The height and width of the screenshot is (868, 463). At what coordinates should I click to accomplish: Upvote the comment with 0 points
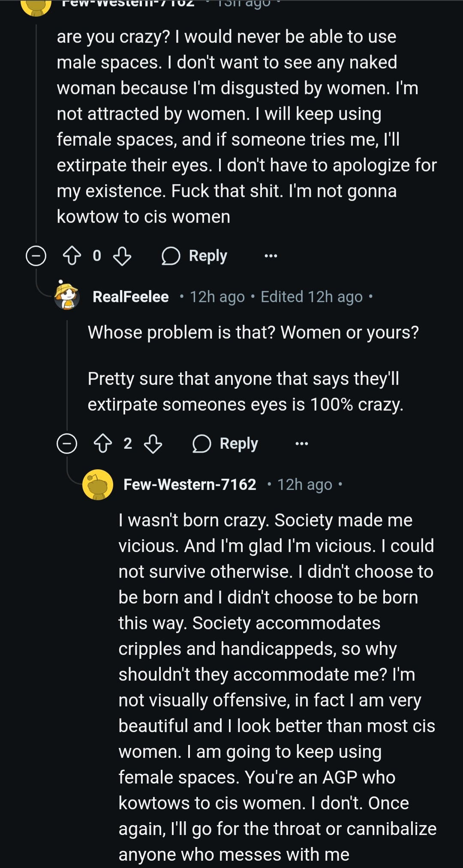pyautogui.click(x=72, y=256)
